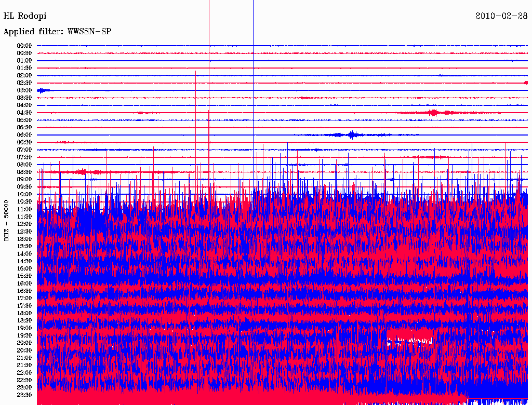Image resolution: width=532 pixels, height=405 pixels.
Task: Select the 21:30 time label
Action: [24, 366]
